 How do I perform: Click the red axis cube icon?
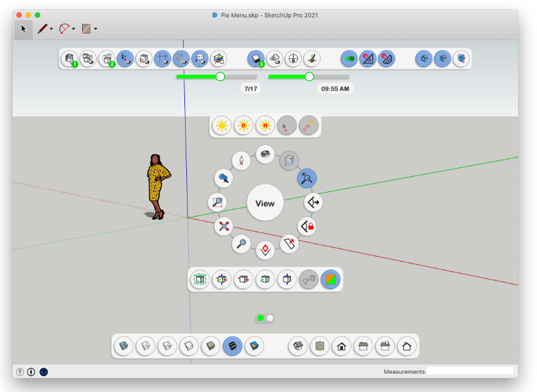coord(243,279)
